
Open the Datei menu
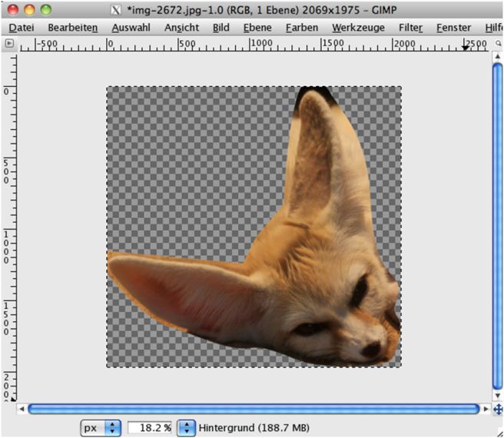click(22, 28)
